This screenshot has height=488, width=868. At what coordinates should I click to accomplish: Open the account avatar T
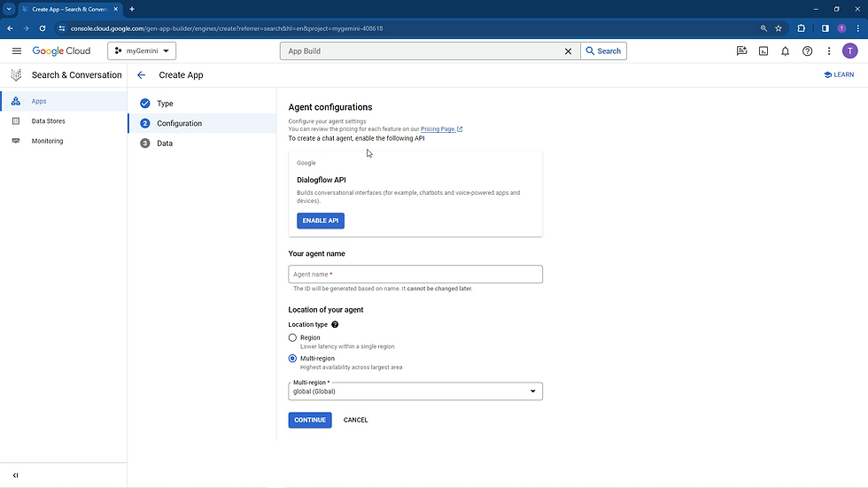(x=849, y=50)
